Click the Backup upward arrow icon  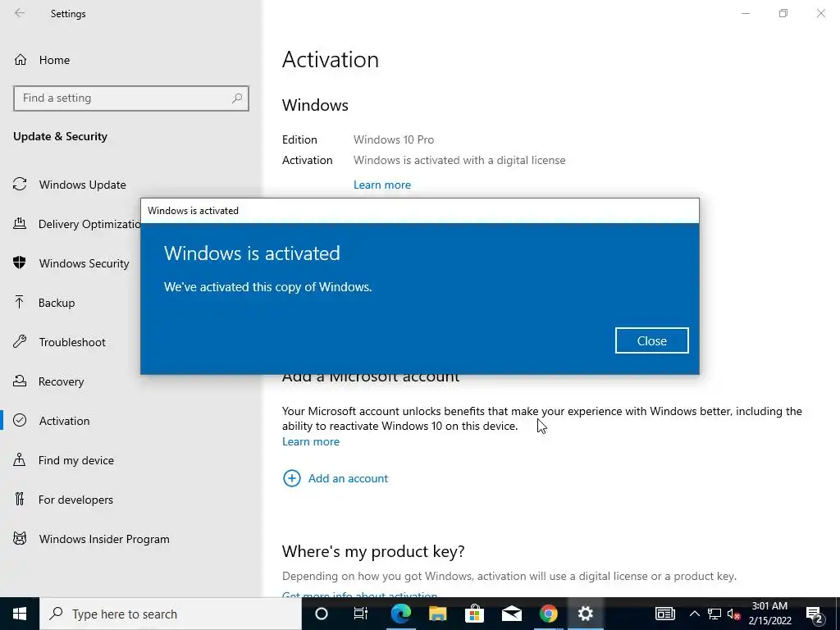click(20, 302)
